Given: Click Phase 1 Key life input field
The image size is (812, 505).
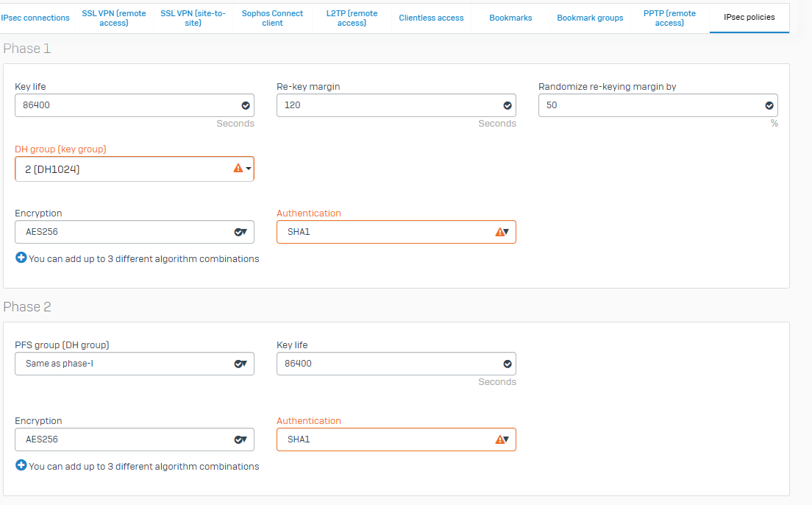Looking at the screenshot, I should coord(125,105).
